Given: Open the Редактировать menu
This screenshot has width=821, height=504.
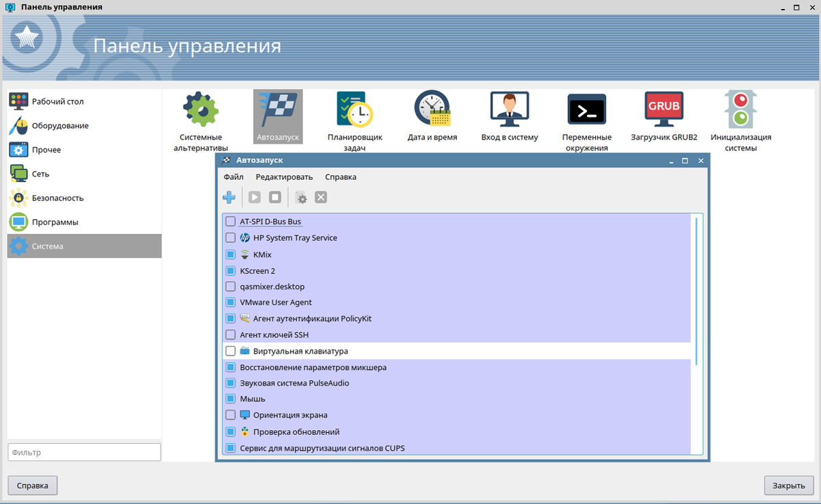Looking at the screenshot, I should tap(283, 176).
